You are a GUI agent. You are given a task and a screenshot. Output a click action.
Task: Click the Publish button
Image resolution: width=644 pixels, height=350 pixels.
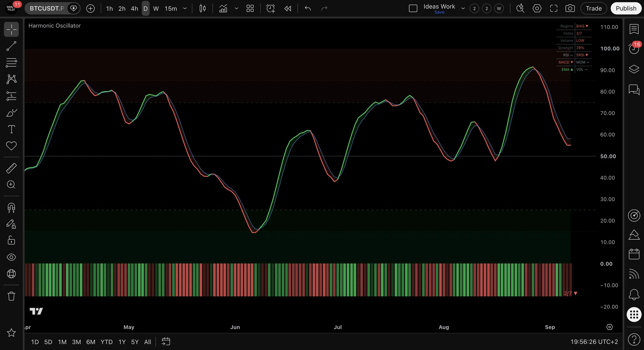626,9
